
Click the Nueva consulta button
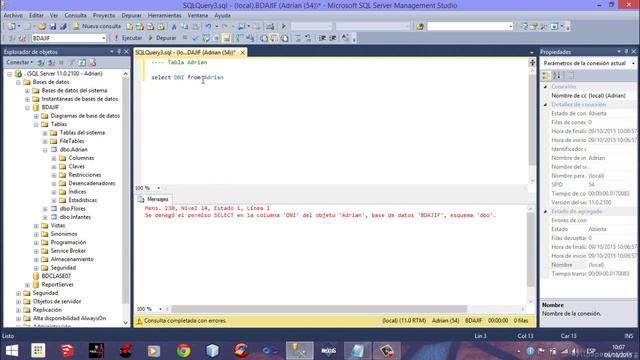(x=97, y=26)
